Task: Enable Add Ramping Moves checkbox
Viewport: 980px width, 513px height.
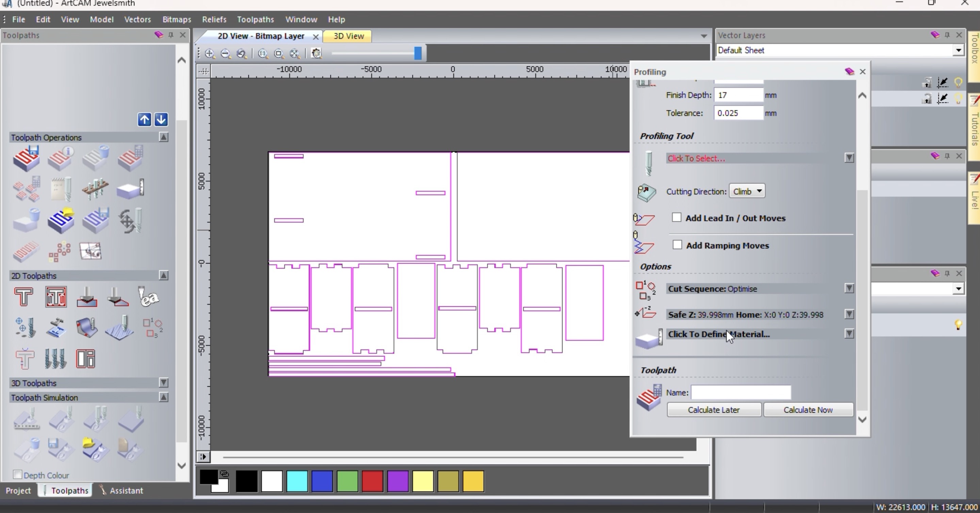Action: click(x=677, y=245)
